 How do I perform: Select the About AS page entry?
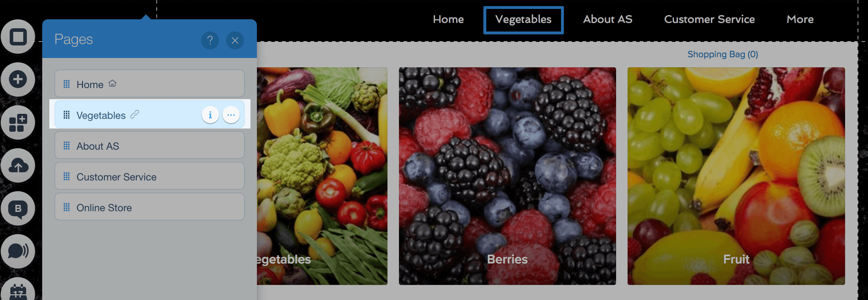pos(150,145)
